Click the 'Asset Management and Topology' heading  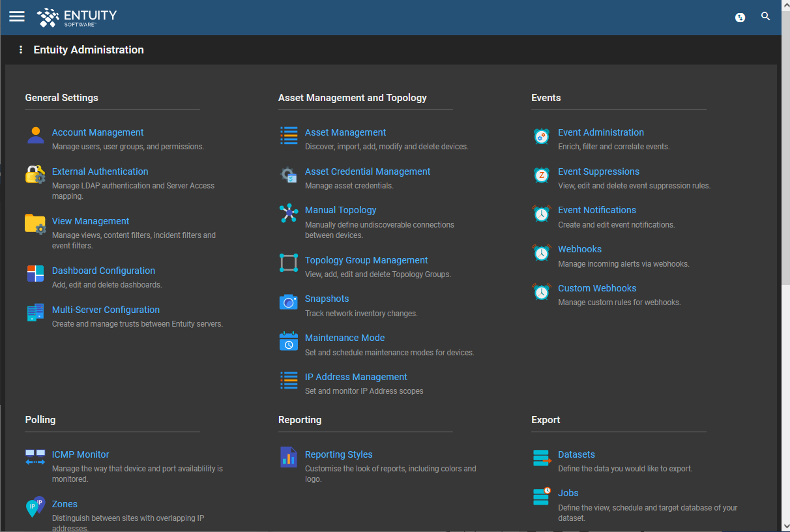pos(353,98)
